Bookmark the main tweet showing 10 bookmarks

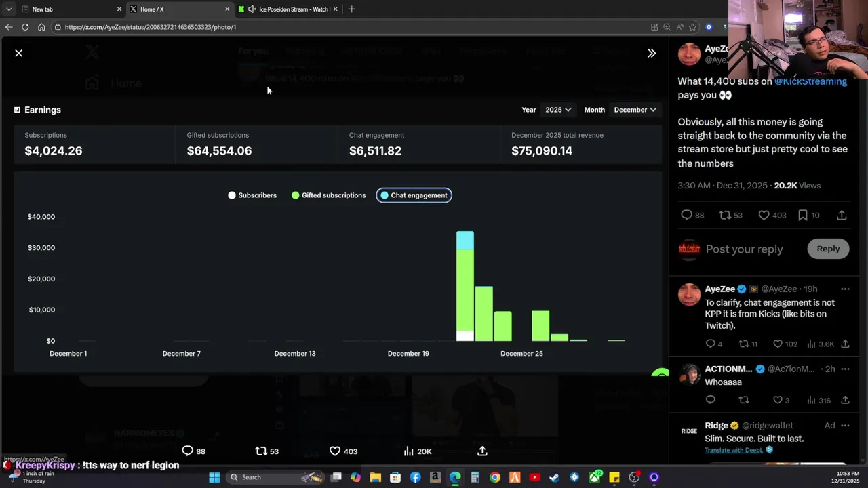pyautogui.click(x=808, y=215)
